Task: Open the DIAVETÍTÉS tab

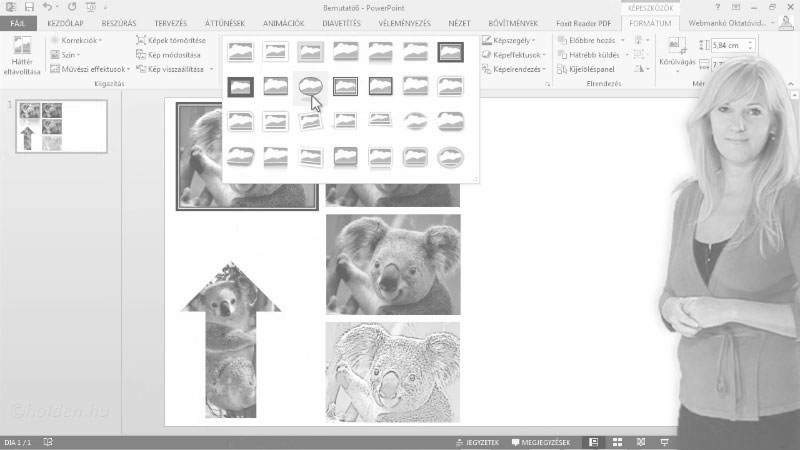Action: pos(341,23)
